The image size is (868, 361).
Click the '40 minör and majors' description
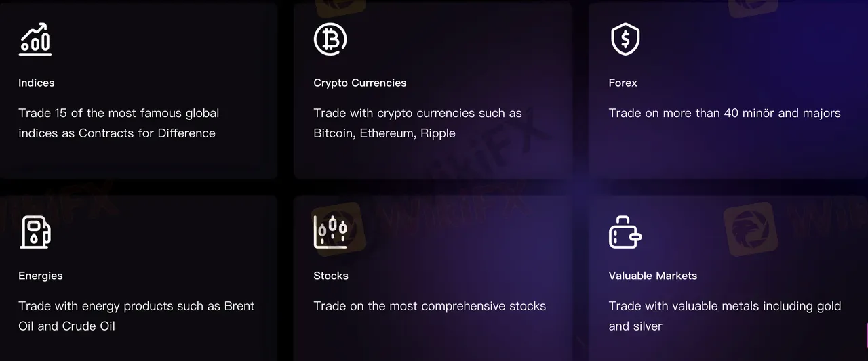point(724,113)
